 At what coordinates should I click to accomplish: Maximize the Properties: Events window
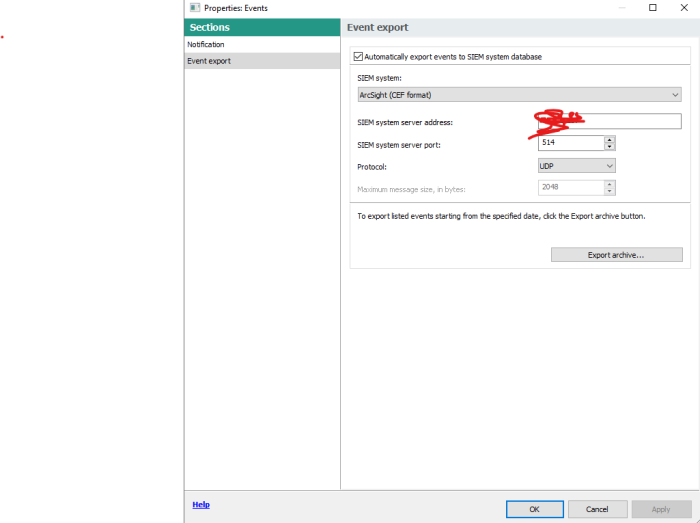coord(653,8)
